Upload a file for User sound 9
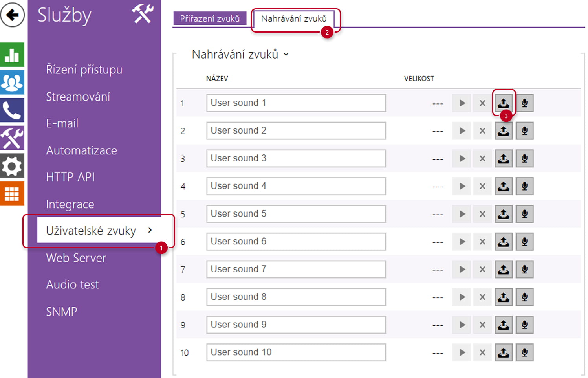This screenshot has height=378, width=588. tap(504, 325)
